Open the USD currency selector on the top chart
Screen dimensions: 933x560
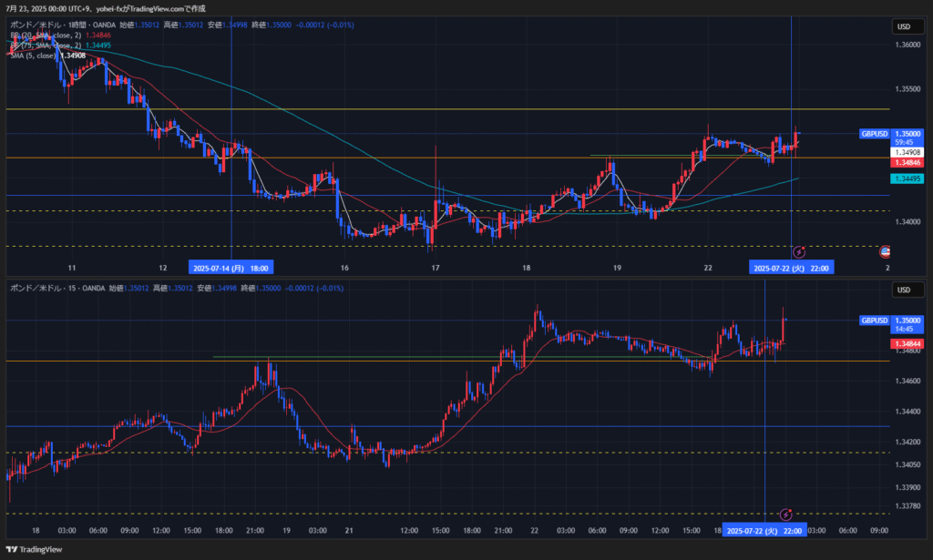[904, 26]
